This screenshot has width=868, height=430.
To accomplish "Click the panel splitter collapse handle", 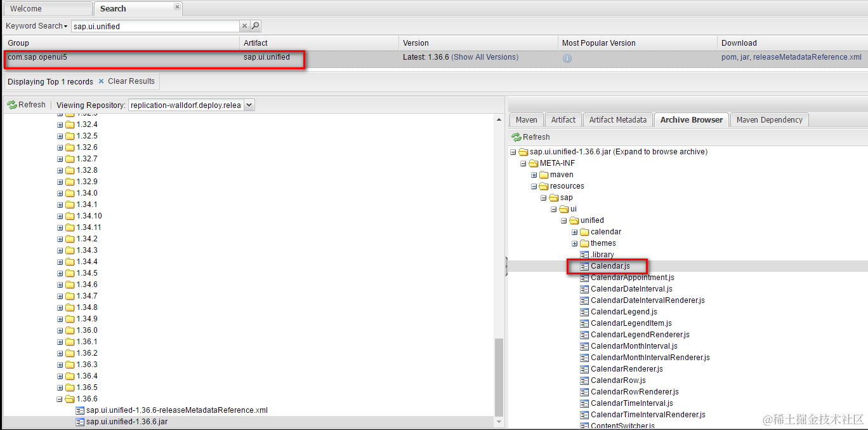I will pyautogui.click(x=506, y=267).
